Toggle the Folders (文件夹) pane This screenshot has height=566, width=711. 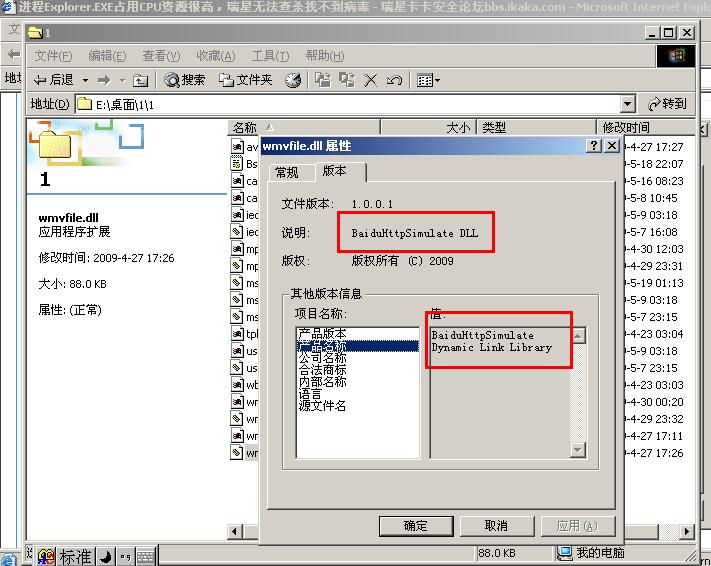click(246, 80)
